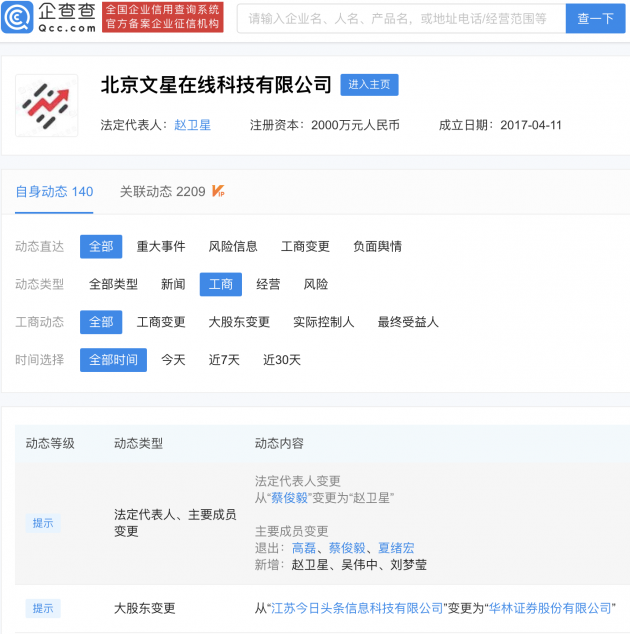Open 蔡俊毅 link in 法定代表人变更
Screen dimensions: 630x634
point(290,498)
